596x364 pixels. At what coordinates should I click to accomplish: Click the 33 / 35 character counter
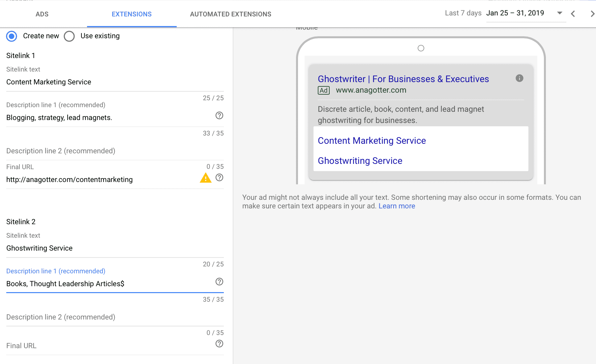pos(213,133)
